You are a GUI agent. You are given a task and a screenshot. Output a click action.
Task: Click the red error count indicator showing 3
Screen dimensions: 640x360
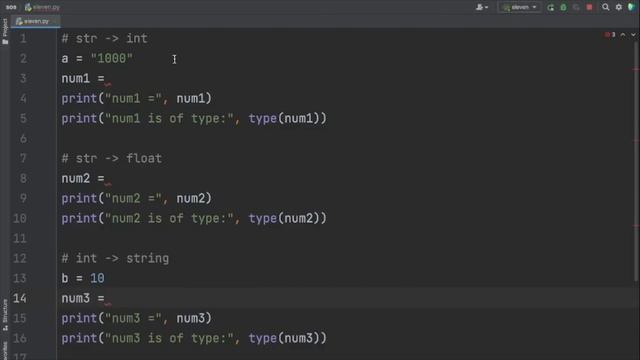click(610, 35)
